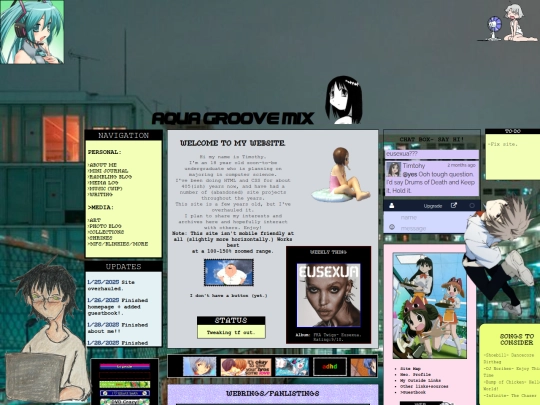
Task: Open the MINI JOURNAL link
Action: coord(108,171)
